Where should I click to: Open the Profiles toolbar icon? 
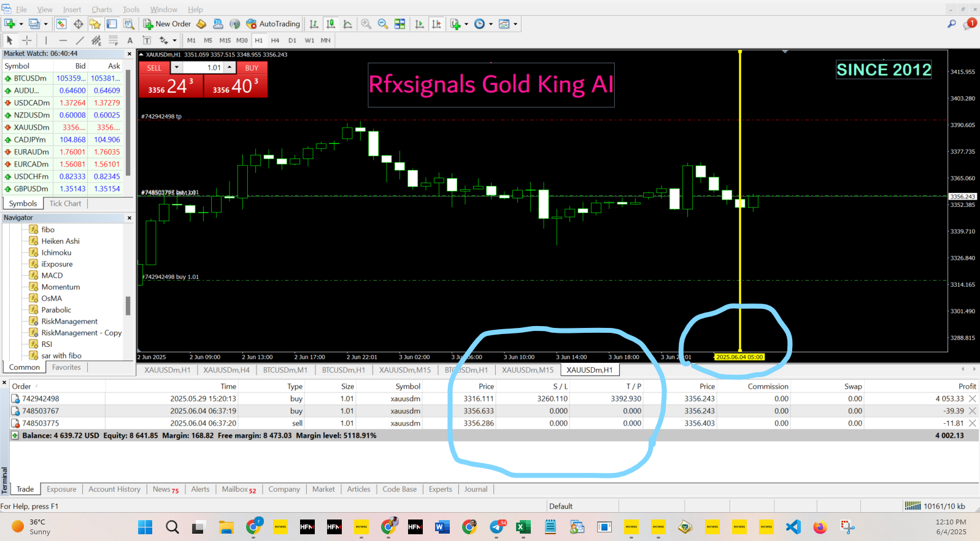34,24
